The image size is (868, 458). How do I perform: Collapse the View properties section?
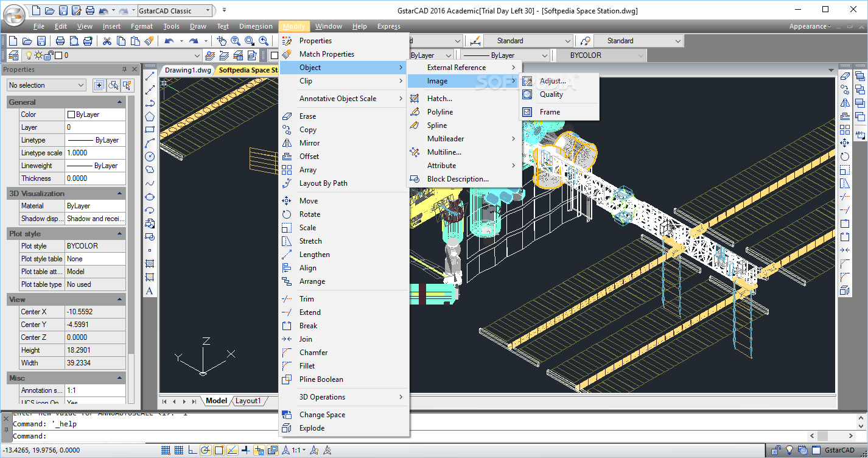point(120,300)
